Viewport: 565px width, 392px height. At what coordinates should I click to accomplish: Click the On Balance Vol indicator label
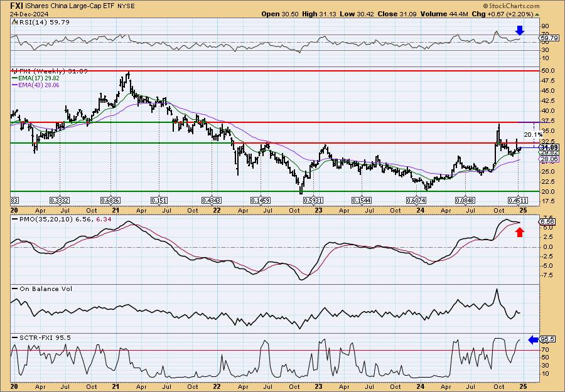pyautogui.click(x=46, y=289)
